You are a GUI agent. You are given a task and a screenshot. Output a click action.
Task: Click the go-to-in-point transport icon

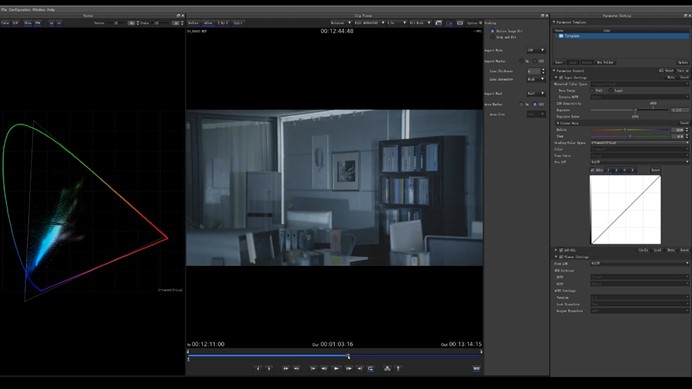[x=313, y=368]
